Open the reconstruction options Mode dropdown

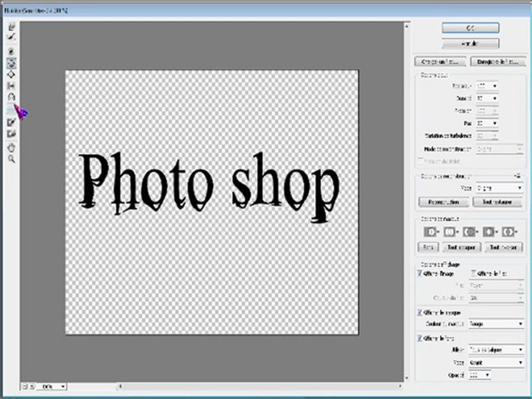click(499, 188)
